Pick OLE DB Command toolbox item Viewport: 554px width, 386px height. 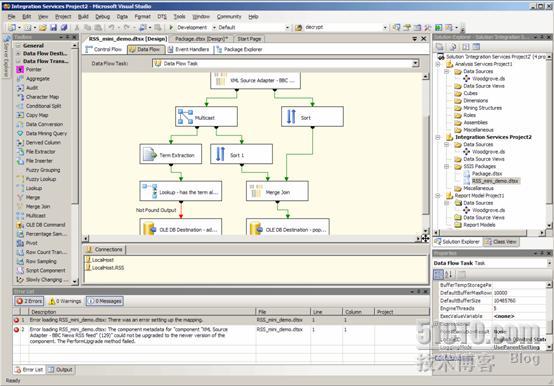click(x=45, y=225)
